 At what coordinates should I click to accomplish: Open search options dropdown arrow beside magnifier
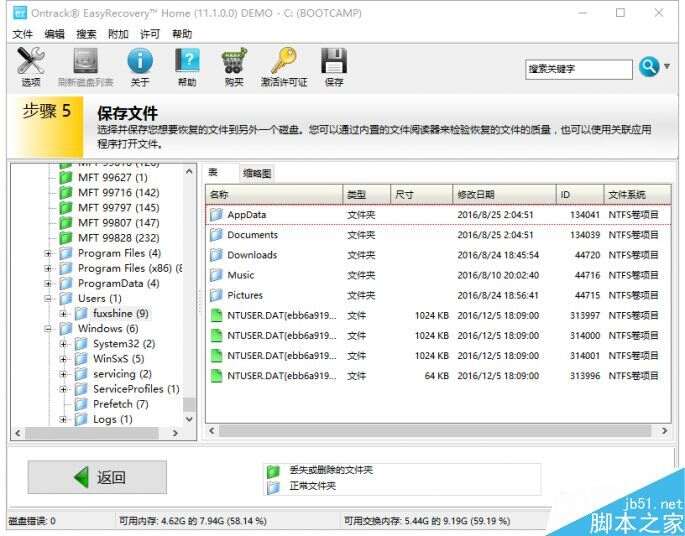667,67
